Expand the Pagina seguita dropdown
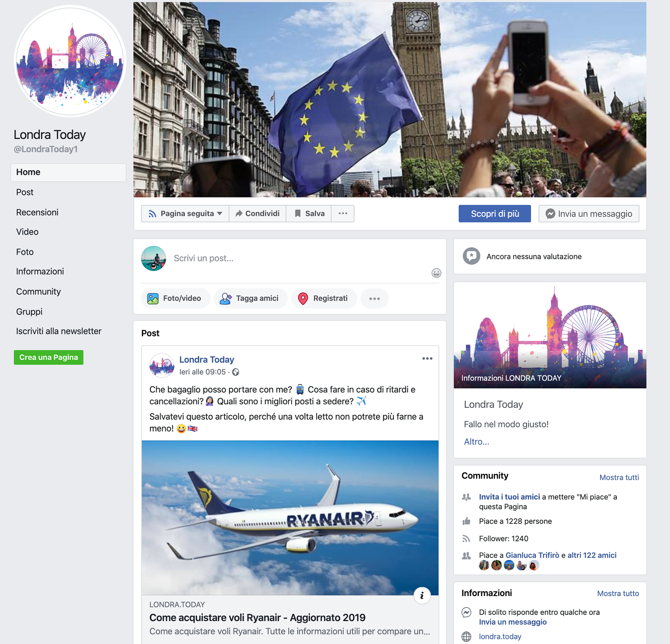Image resolution: width=670 pixels, height=644 pixels. (x=185, y=214)
